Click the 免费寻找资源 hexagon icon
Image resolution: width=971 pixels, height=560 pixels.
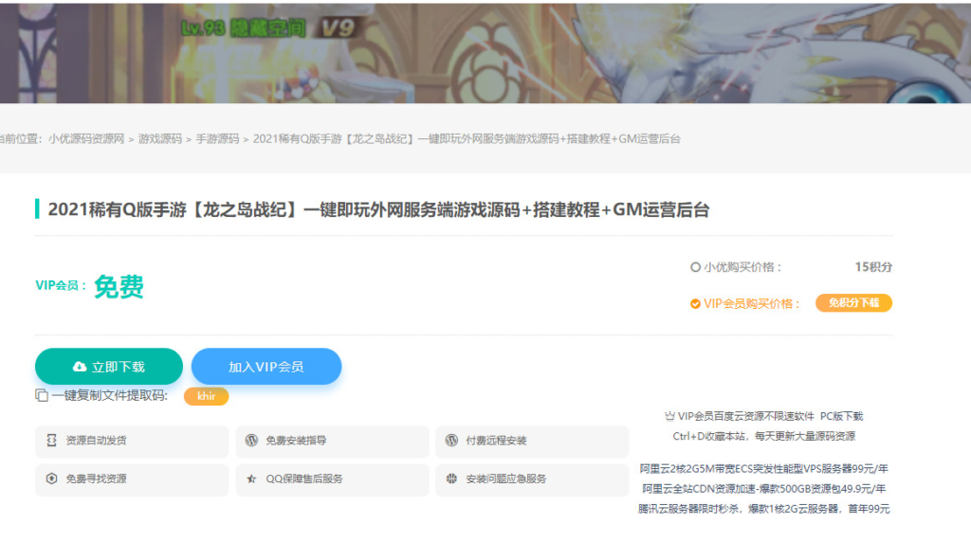click(x=51, y=479)
